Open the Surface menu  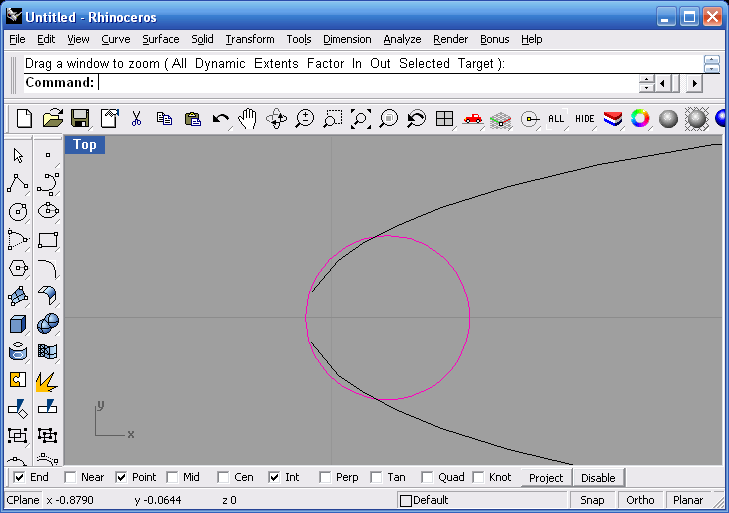coord(161,40)
